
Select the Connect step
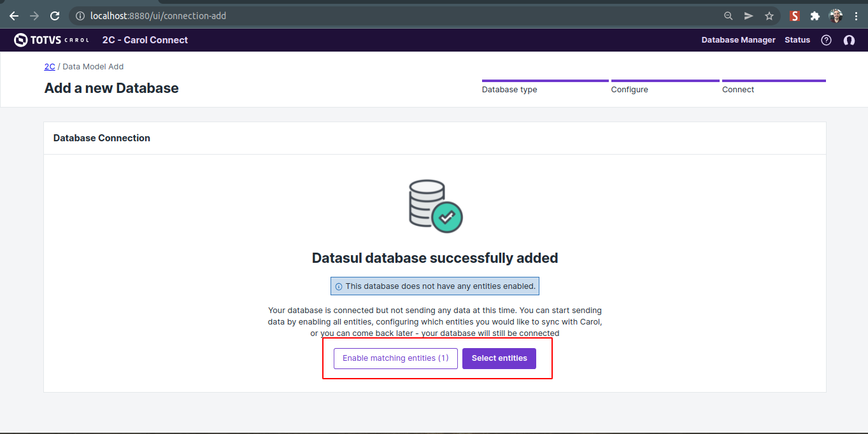click(x=774, y=87)
